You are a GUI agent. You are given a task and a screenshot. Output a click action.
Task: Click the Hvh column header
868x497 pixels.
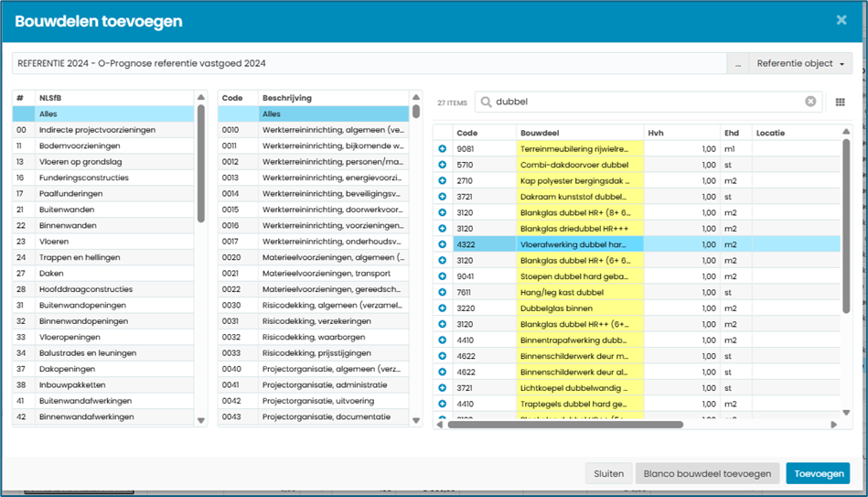(x=681, y=133)
